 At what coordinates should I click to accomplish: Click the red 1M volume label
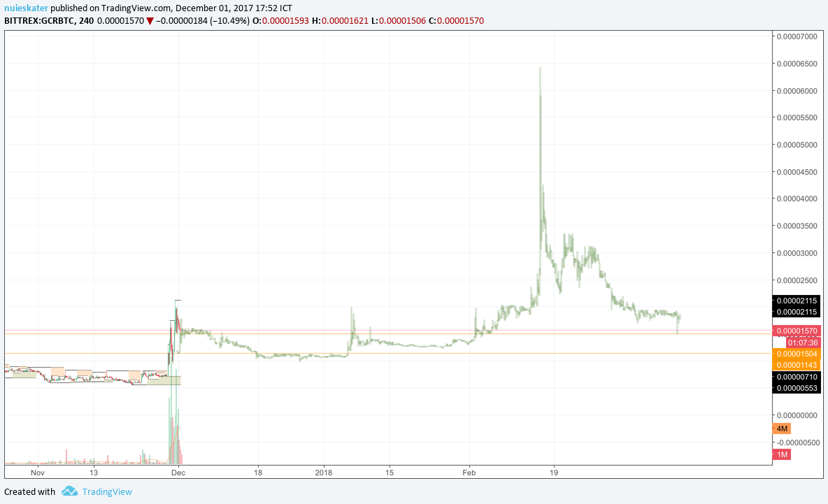coord(782,454)
